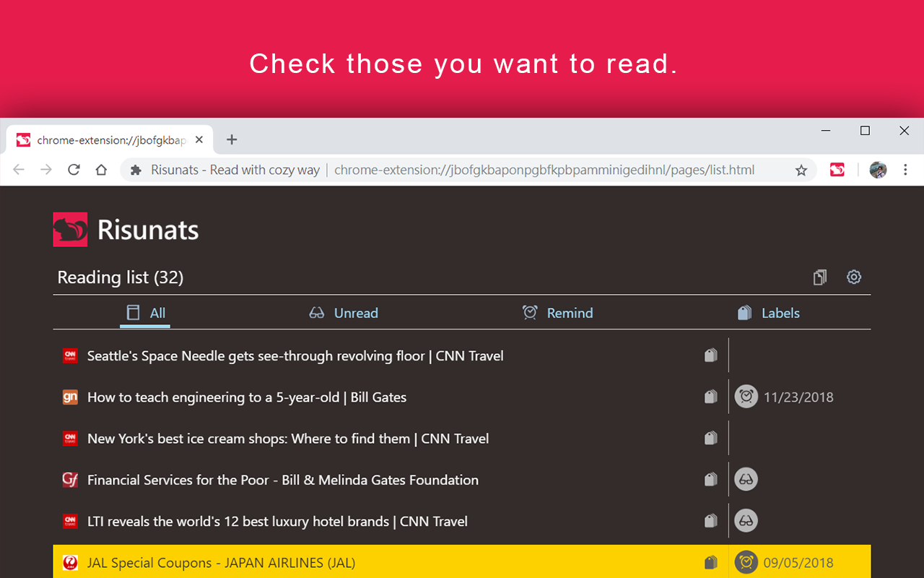
Task: Switch to the Unread tab
Action: tap(344, 313)
